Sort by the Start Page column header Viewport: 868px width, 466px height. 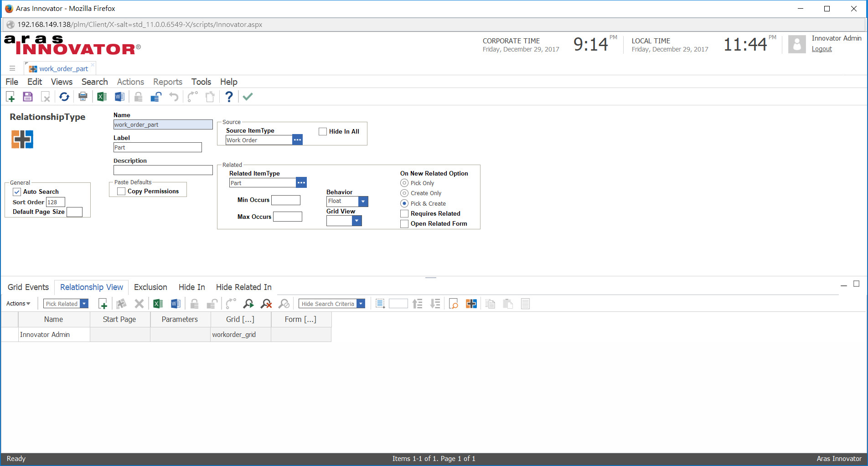pyautogui.click(x=119, y=320)
